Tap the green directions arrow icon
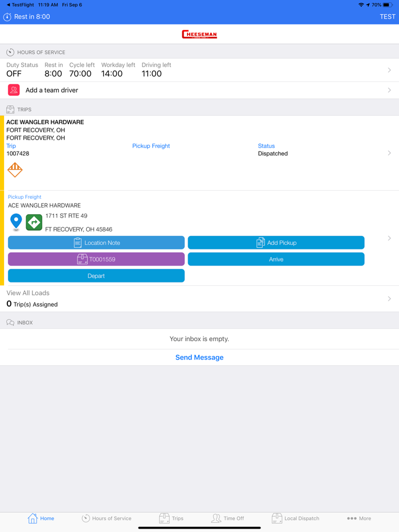 (x=34, y=223)
